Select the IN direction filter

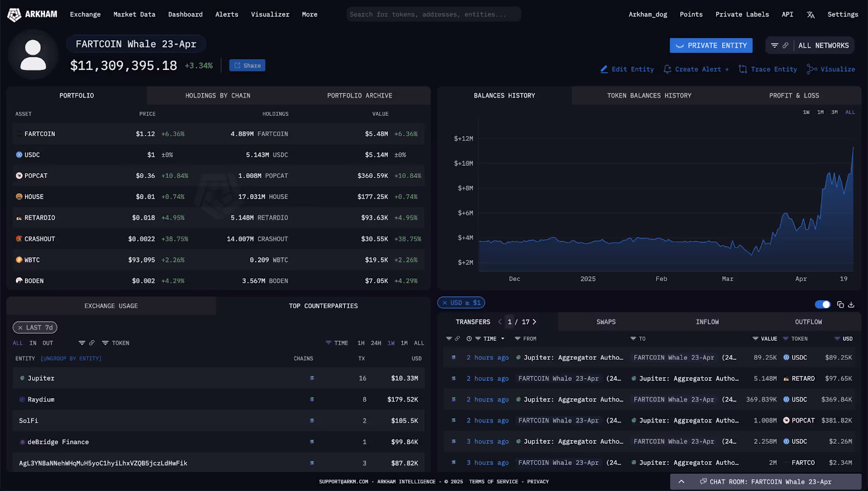click(33, 343)
